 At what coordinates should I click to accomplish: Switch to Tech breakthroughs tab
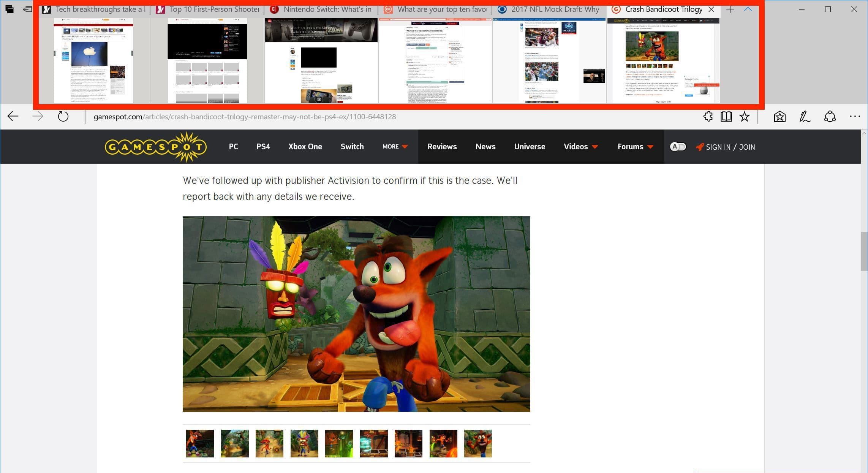pos(94,9)
